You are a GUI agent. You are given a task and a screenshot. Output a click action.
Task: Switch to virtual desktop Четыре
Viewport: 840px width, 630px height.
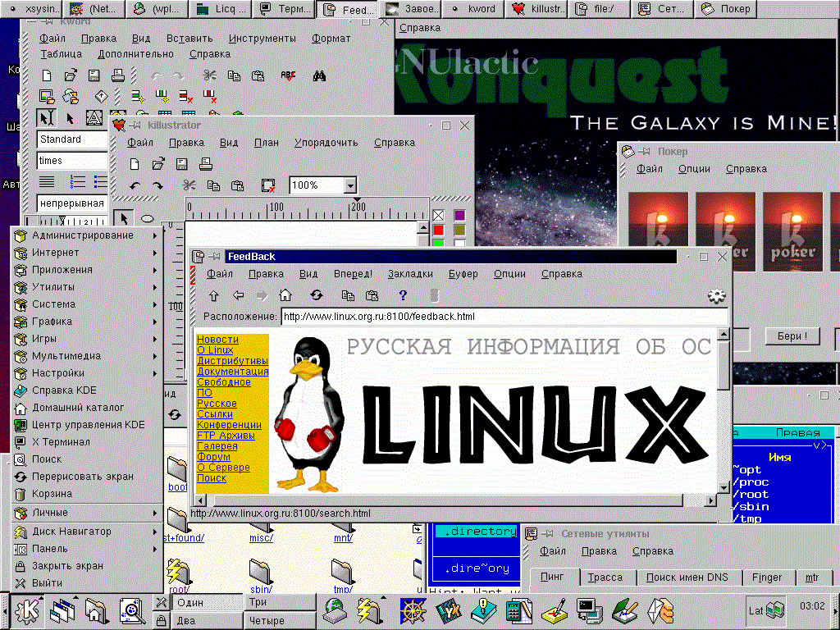click(x=279, y=620)
